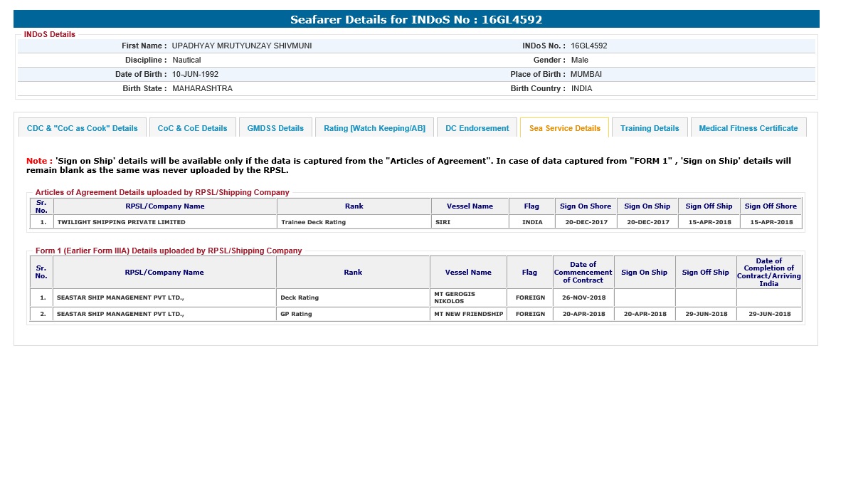868x479 pixels.
Task: Select the Rating [Watch Keeping/AB] tab
Action: coord(374,128)
